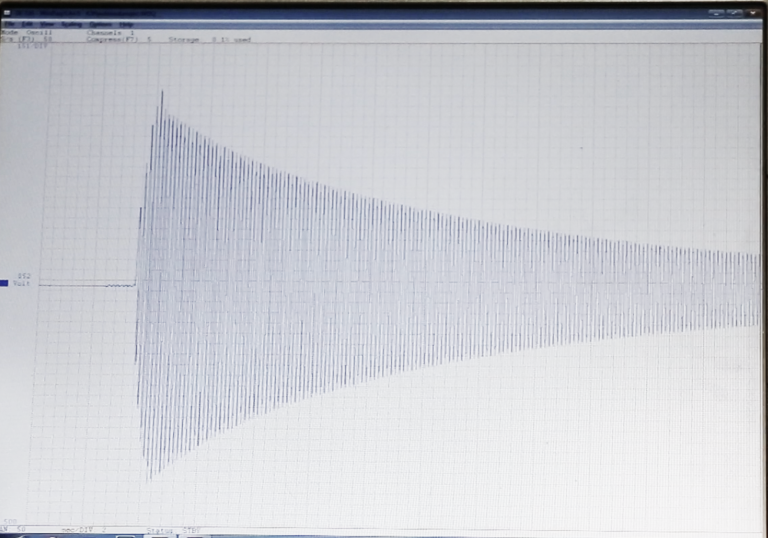Select the blue channel marker on left edge
The height and width of the screenshot is (538, 768).
click(4, 284)
